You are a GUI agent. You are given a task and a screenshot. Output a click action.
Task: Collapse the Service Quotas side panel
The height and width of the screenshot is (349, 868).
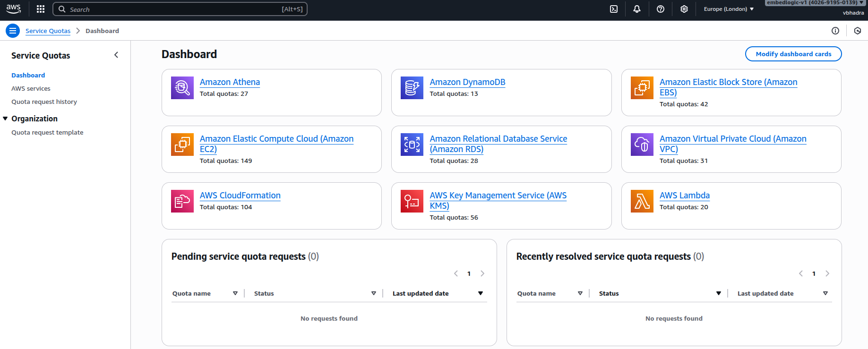(x=116, y=55)
